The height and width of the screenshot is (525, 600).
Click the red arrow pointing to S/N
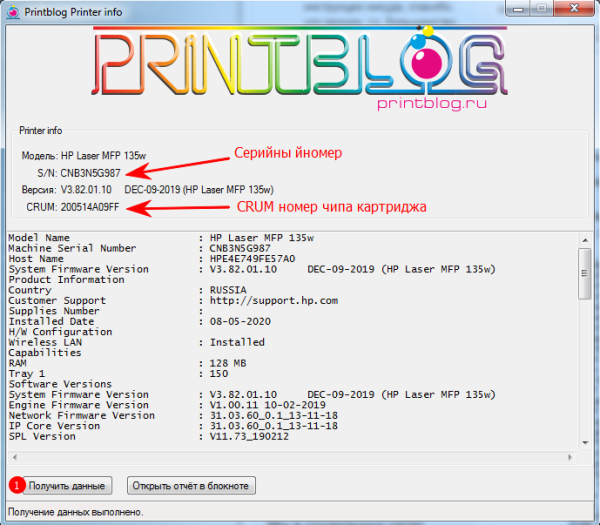click(178, 166)
